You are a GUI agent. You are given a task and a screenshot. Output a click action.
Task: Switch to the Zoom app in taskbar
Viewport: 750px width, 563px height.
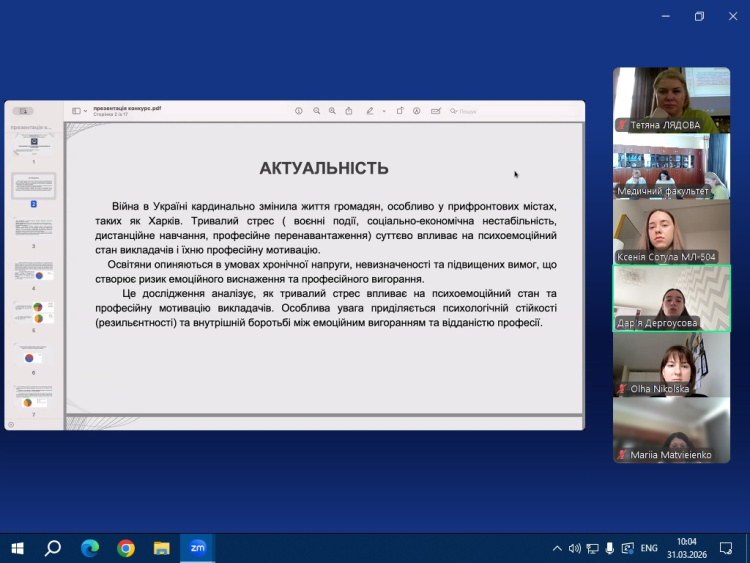click(x=197, y=548)
